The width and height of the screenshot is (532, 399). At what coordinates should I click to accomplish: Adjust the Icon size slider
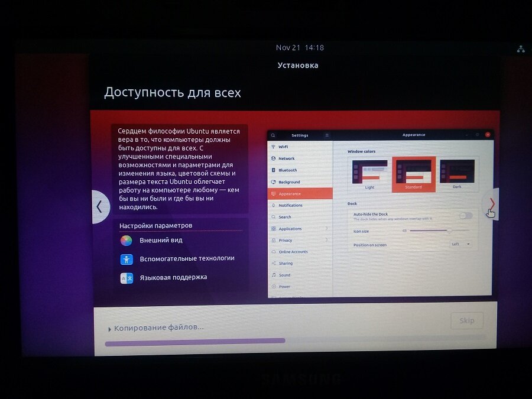coord(439,231)
